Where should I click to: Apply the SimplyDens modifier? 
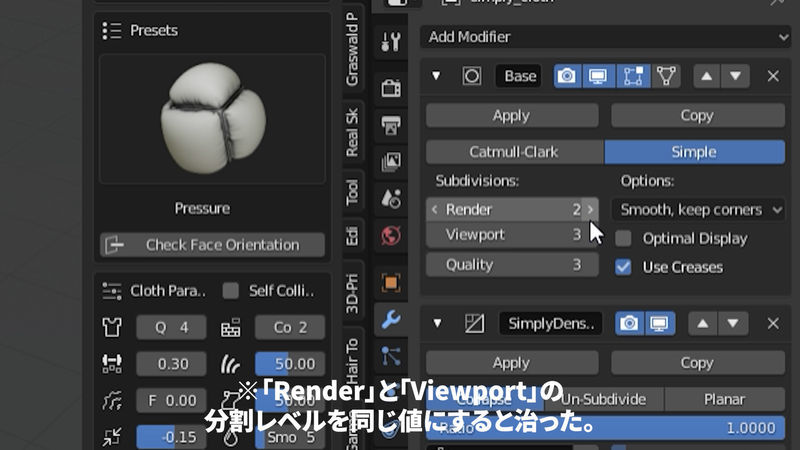[512, 363]
